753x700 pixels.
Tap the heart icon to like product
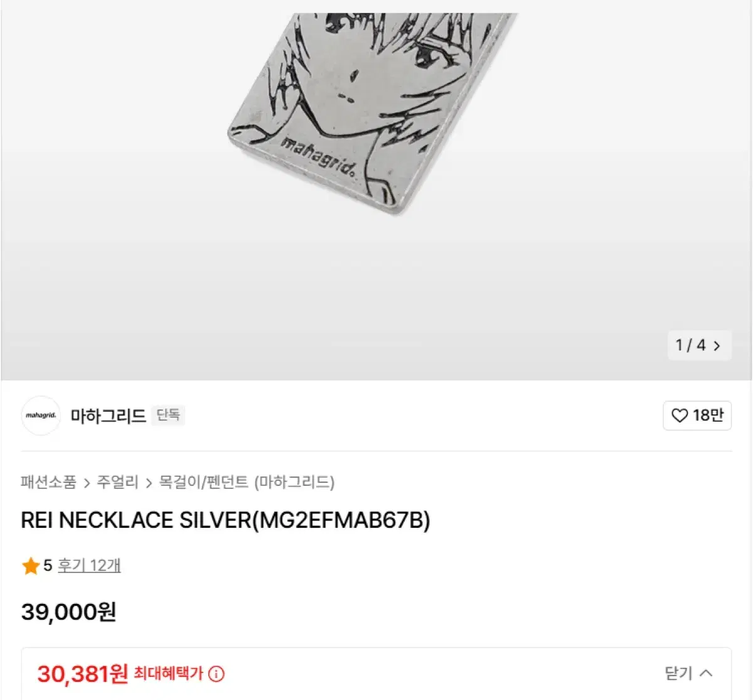click(x=680, y=416)
